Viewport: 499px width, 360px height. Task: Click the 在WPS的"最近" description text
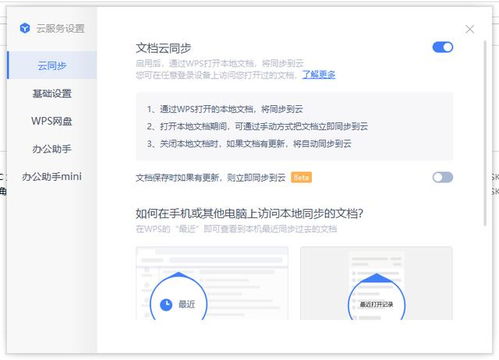click(x=236, y=229)
